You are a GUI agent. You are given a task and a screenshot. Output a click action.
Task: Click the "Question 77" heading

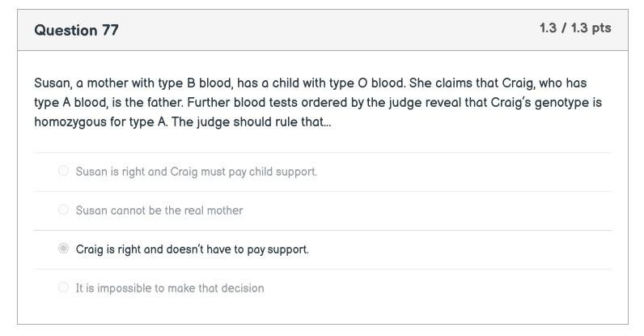(x=77, y=30)
